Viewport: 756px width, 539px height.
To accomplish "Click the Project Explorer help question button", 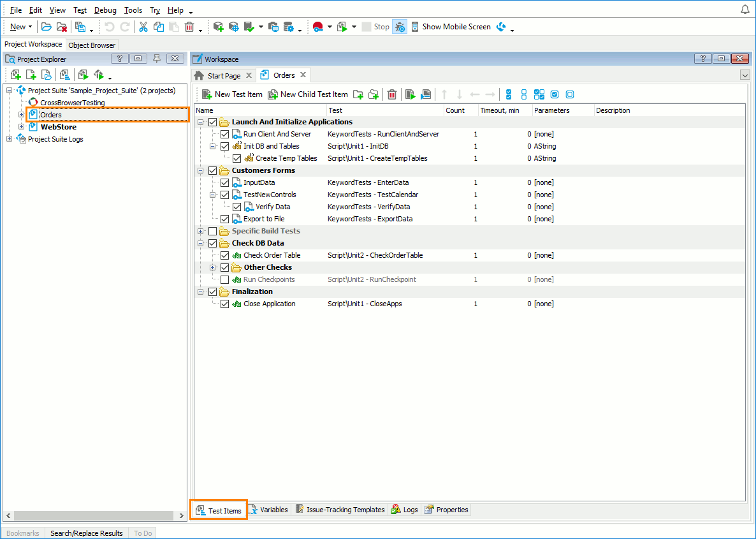I will [120, 59].
